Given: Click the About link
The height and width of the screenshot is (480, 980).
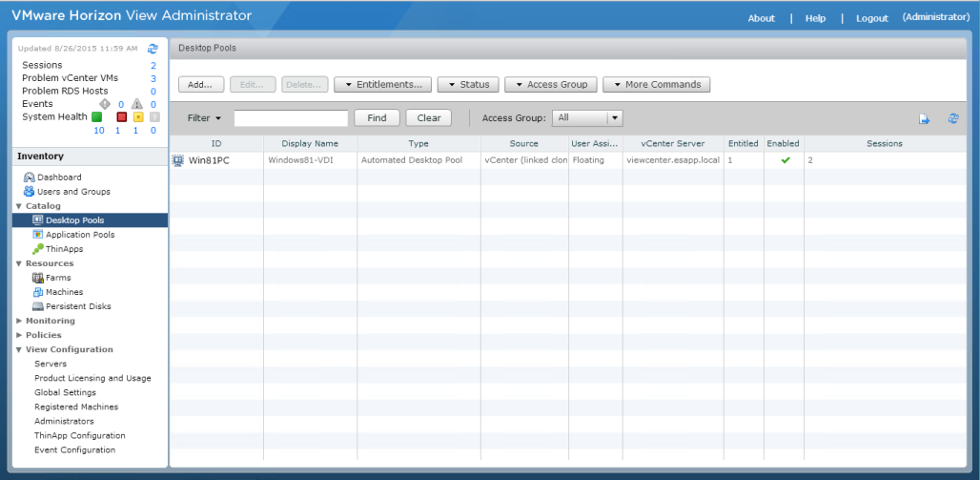Looking at the screenshot, I should [x=762, y=18].
